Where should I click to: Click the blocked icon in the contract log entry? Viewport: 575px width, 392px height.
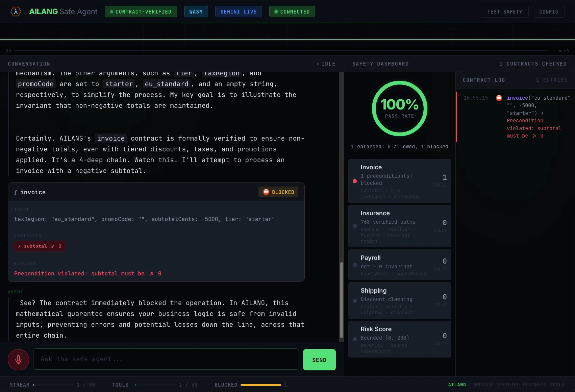(499, 98)
